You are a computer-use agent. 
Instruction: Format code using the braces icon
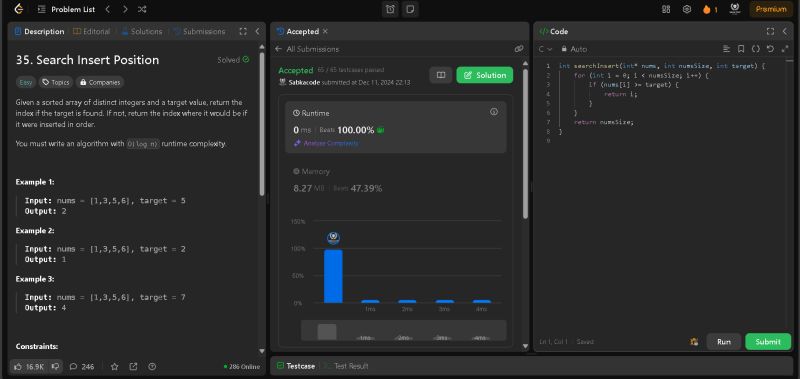tap(756, 49)
